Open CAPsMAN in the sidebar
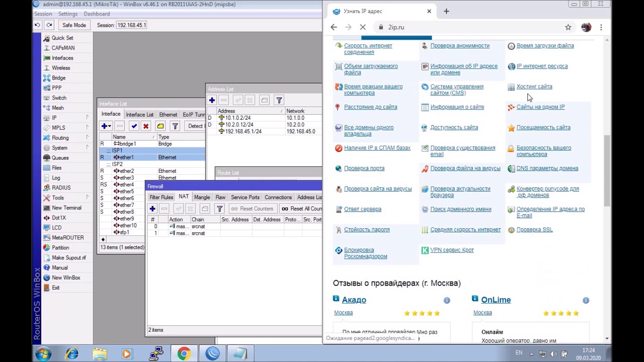The image size is (644, 362). point(63,48)
